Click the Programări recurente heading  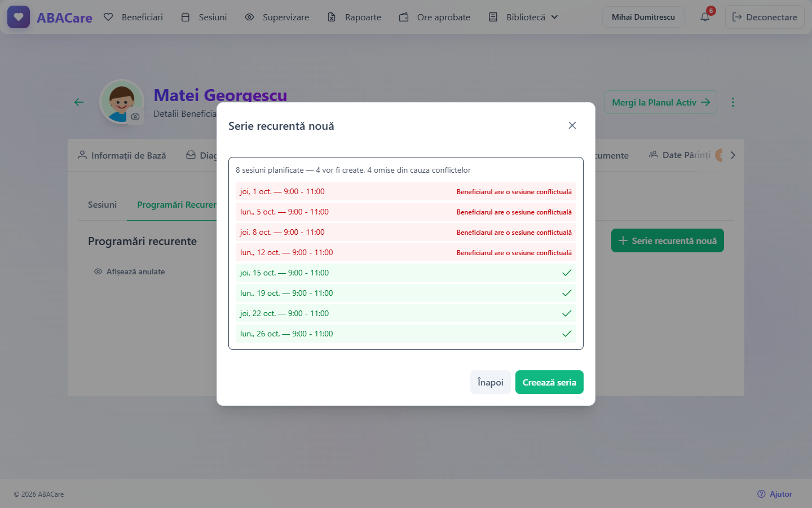coord(142,241)
